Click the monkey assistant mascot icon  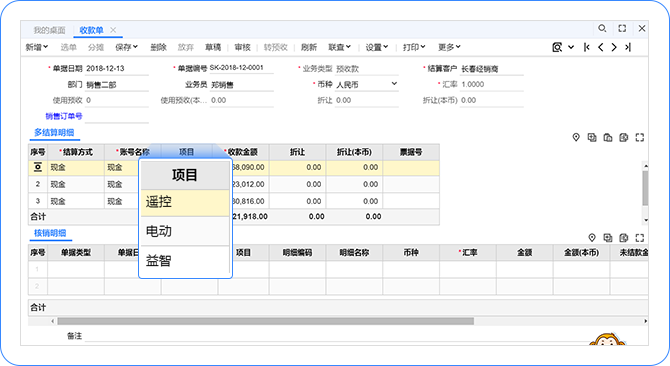coord(607,340)
